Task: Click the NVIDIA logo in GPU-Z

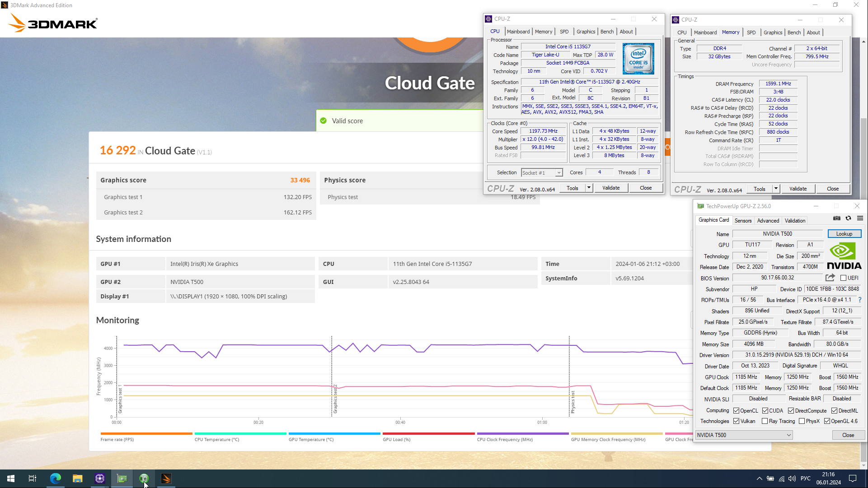Action: 844,256
